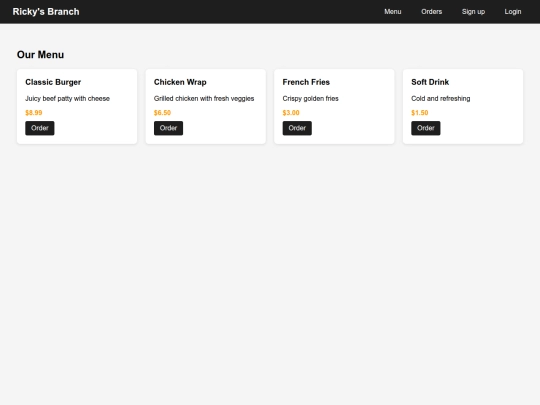Image resolution: width=540 pixels, height=405 pixels.
Task: Select the Classic Burger title
Action: [53, 82]
